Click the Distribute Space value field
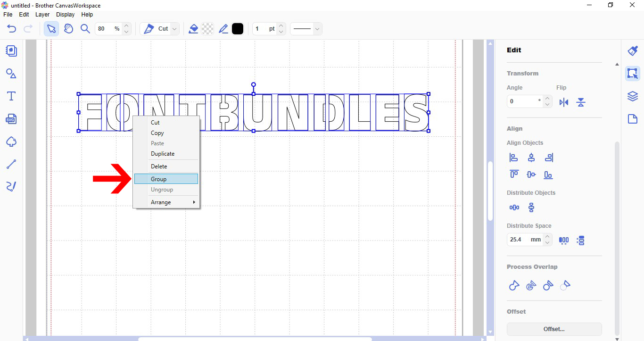644x341 pixels. tap(525, 240)
